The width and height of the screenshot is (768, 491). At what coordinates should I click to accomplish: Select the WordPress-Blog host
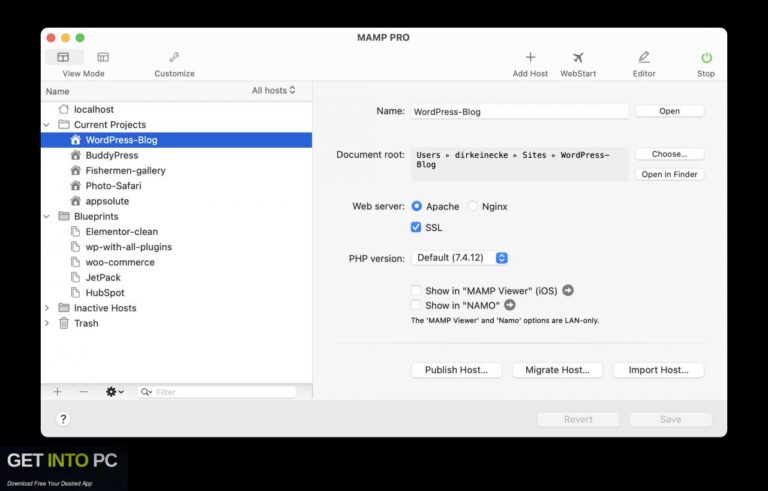tap(176, 140)
